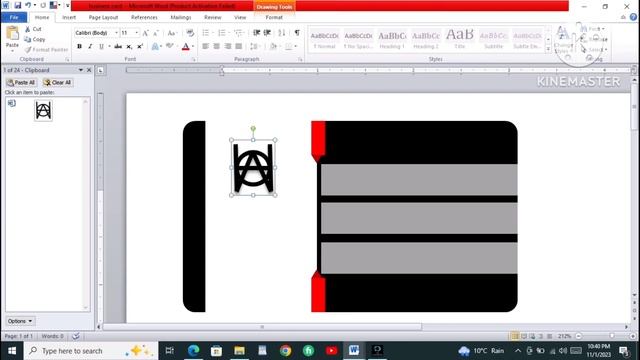The width and height of the screenshot is (640, 360).
Task: Switch to the Insert tab
Action: (x=69, y=17)
